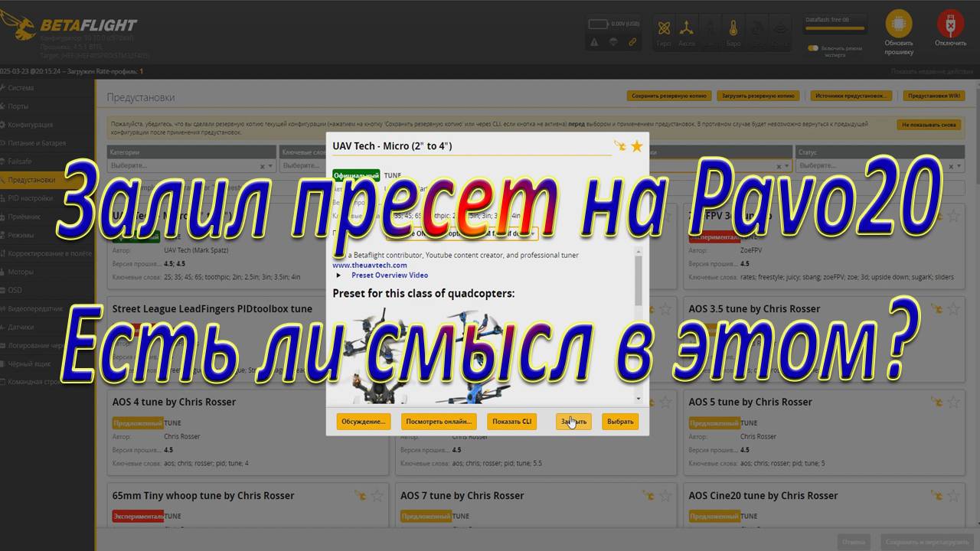
Task: Click the failsafe parachute status icon
Action: 613,42
